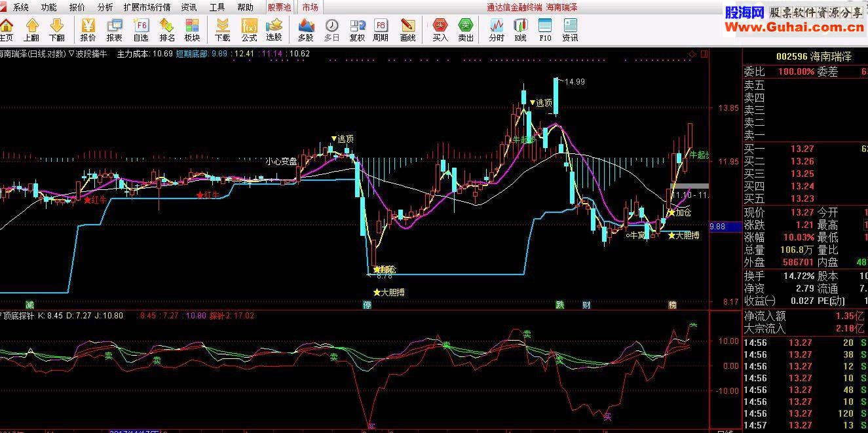Viewport: 868px width, 433px height.
Task: Open the 排名 ranking icon
Action: tap(166, 30)
